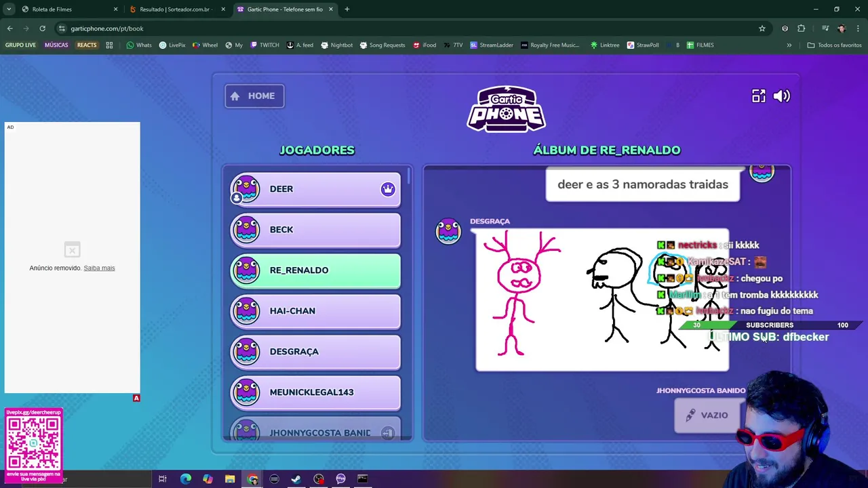Open the Nightbot bookmark
The width and height of the screenshot is (868, 488).
coord(336,45)
